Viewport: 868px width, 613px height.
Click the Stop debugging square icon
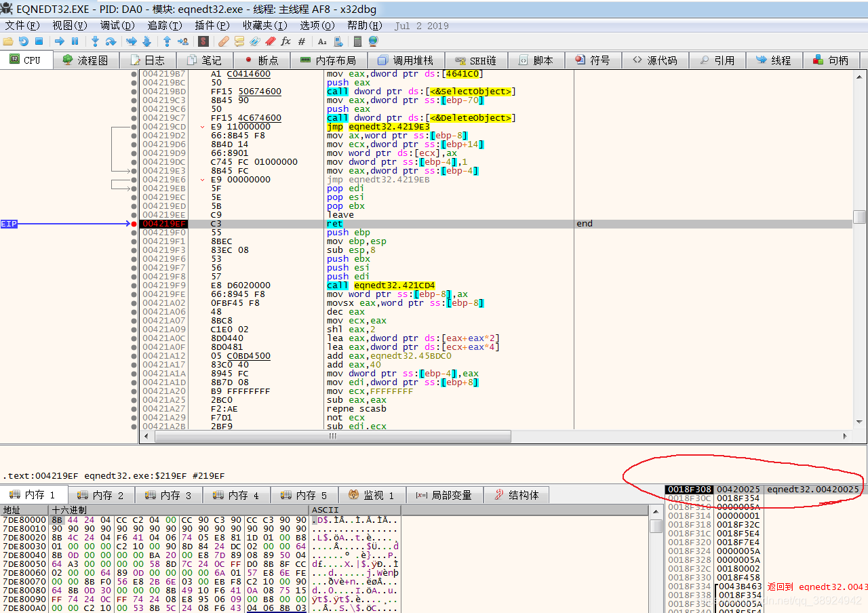point(39,41)
